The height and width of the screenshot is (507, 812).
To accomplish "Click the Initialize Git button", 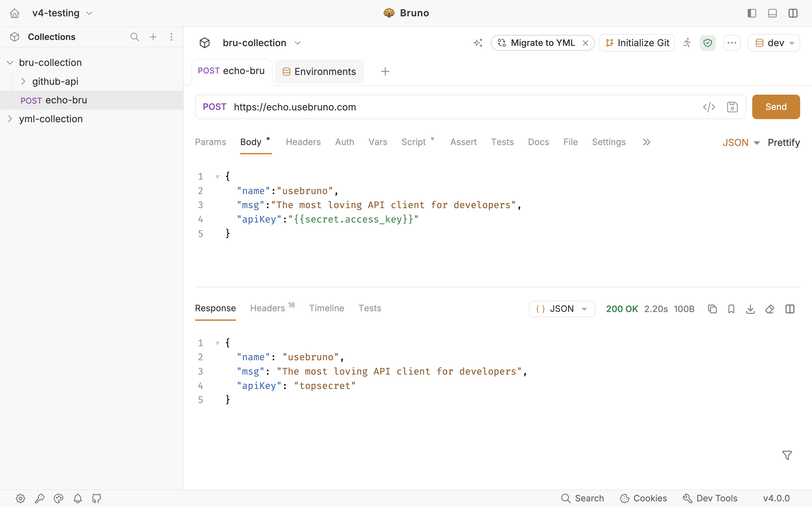I will coord(637,43).
